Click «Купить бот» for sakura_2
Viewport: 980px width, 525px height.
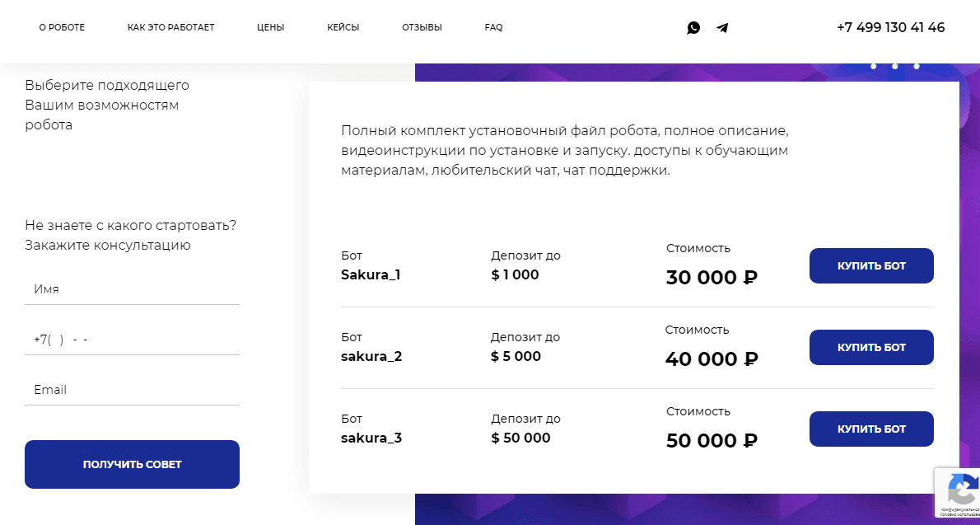point(871,347)
